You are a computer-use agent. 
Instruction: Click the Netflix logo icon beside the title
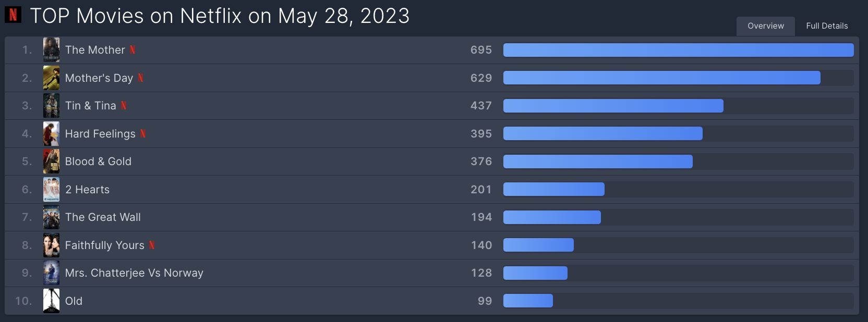pyautogui.click(x=13, y=15)
